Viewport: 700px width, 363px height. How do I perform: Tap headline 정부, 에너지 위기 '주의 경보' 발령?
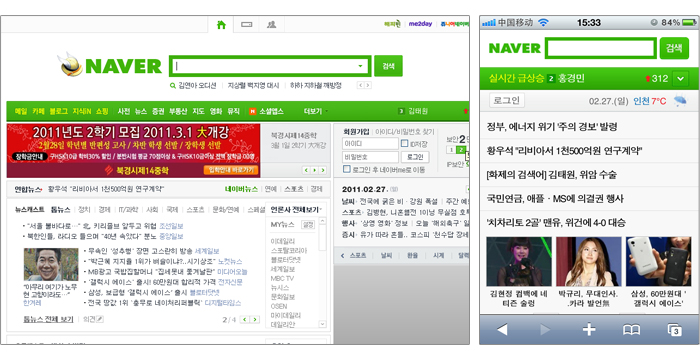[x=552, y=127]
